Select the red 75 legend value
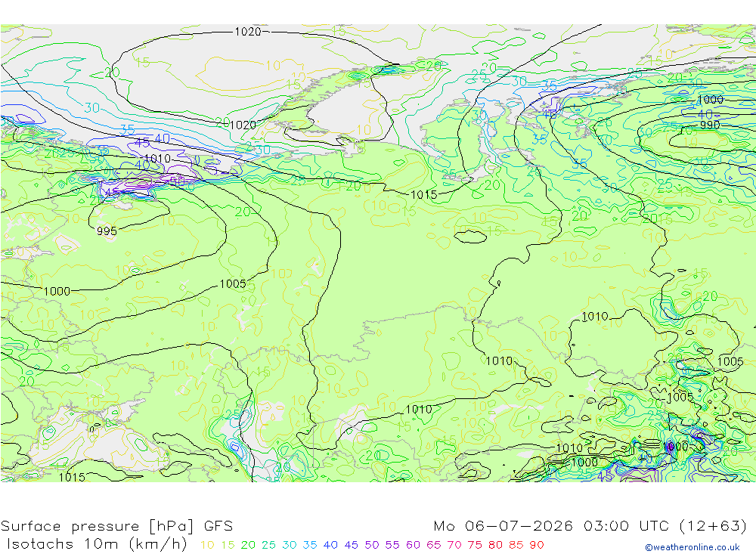 pyautogui.click(x=475, y=545)
